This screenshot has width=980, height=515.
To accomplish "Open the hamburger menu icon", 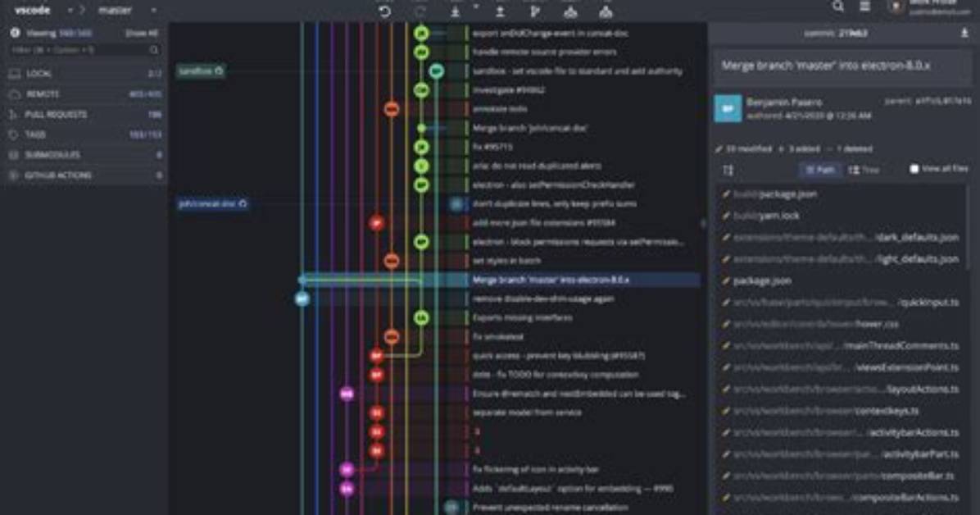I will click(865, 7).
